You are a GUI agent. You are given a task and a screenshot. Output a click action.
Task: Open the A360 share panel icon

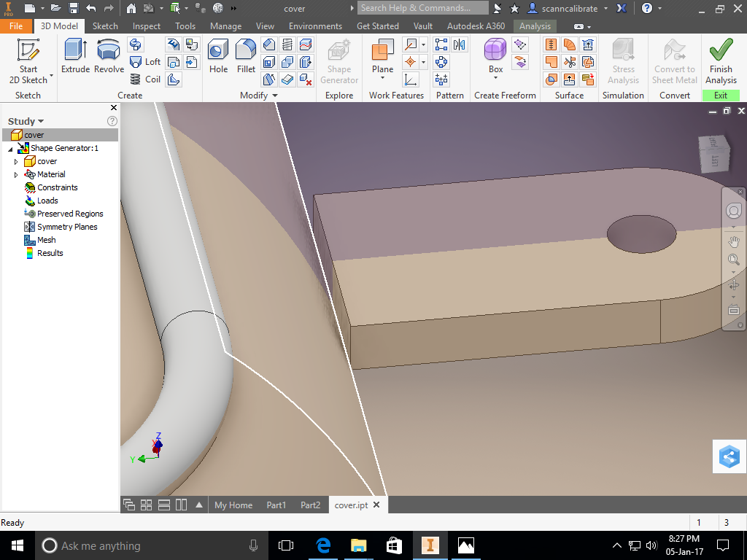[x=728, y=456]
